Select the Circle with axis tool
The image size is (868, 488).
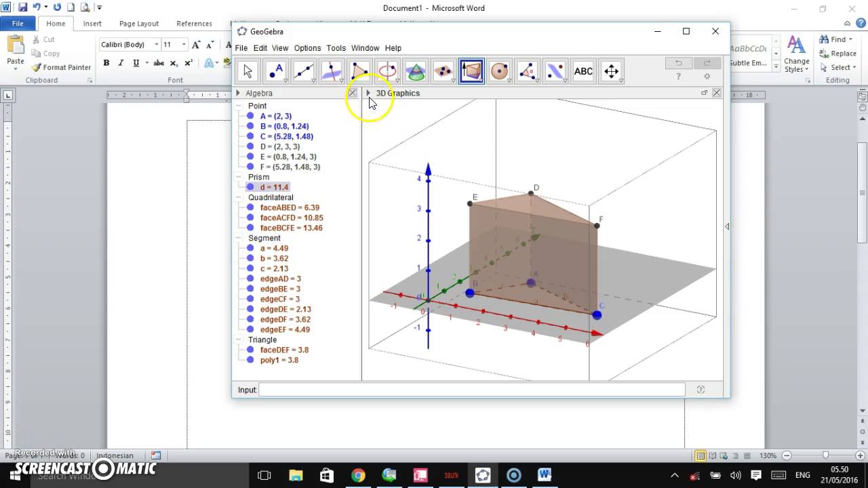pos(387,71)
